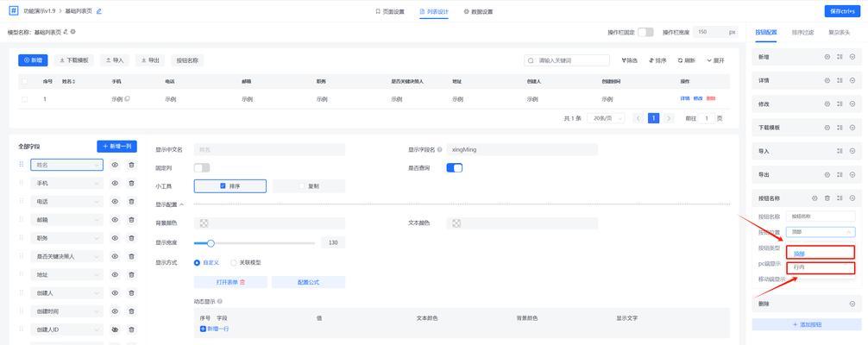
Task: Check the row 1 checkbox in table
Action: point(24,99)
